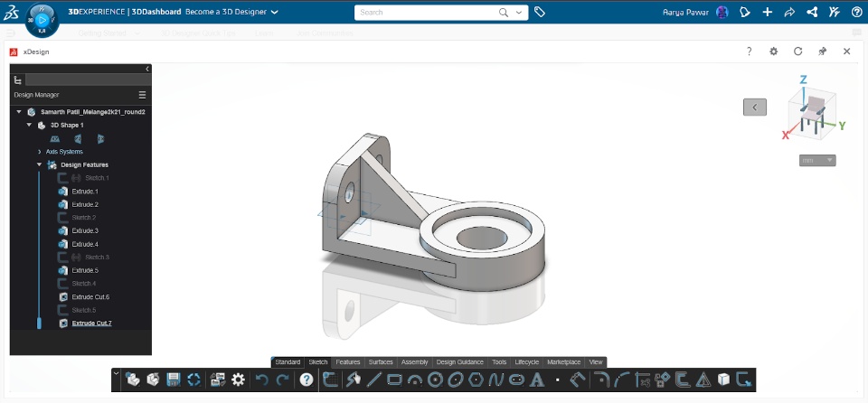Click the view orientation cube
The height and width of the screenshot is (403, 868).
coord(812,112)
